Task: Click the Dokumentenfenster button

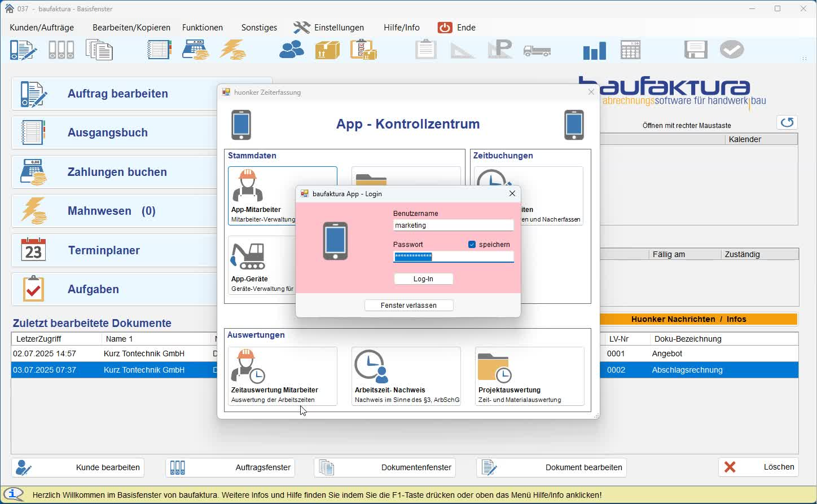Action: 385,467
